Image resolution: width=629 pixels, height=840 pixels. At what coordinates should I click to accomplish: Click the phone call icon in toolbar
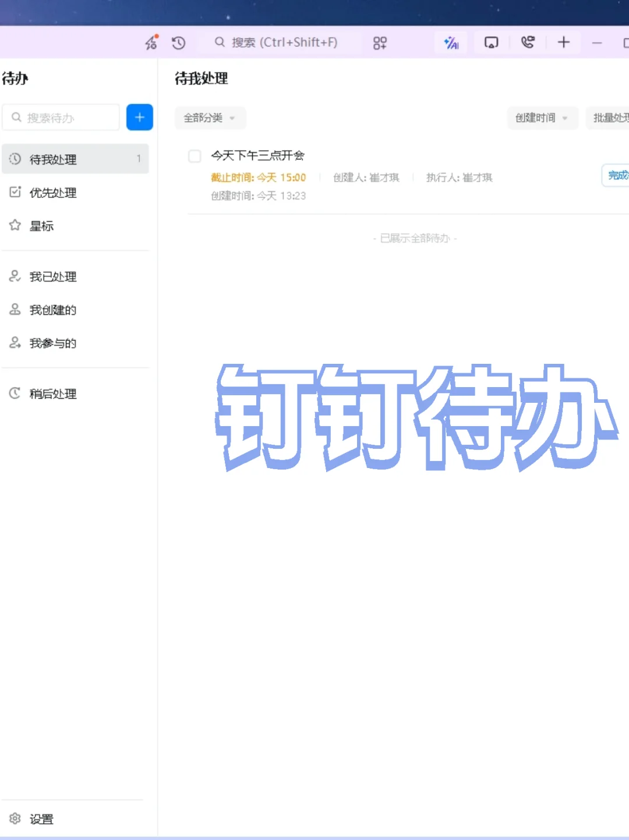click(x=528, y=42)
